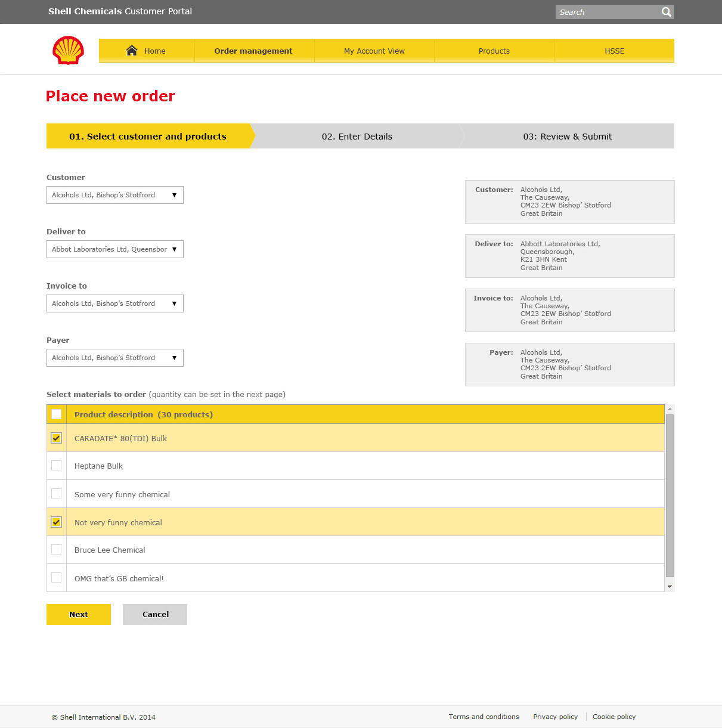Click the Home house icon

point(131,50)
